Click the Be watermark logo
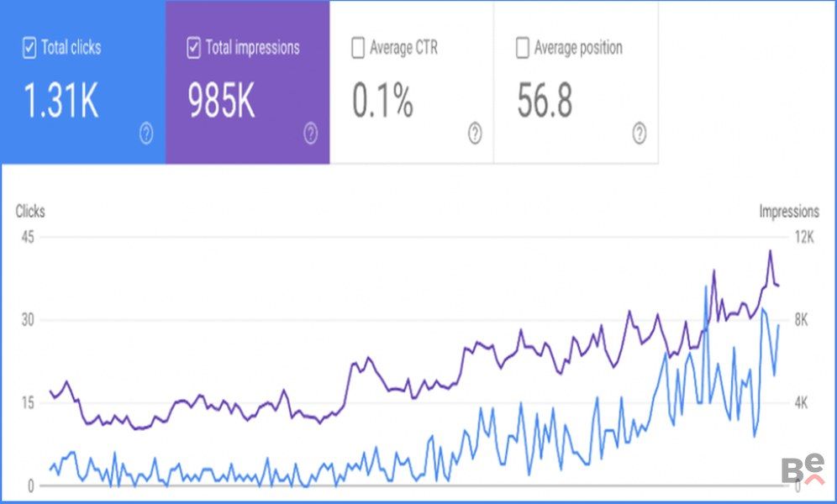This screenshot has height=504, width=837. [802, 470]
